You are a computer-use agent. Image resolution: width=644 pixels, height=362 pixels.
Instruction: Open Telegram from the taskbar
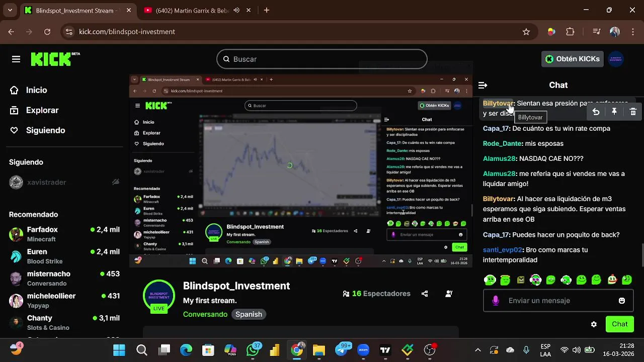coord(342,350)
